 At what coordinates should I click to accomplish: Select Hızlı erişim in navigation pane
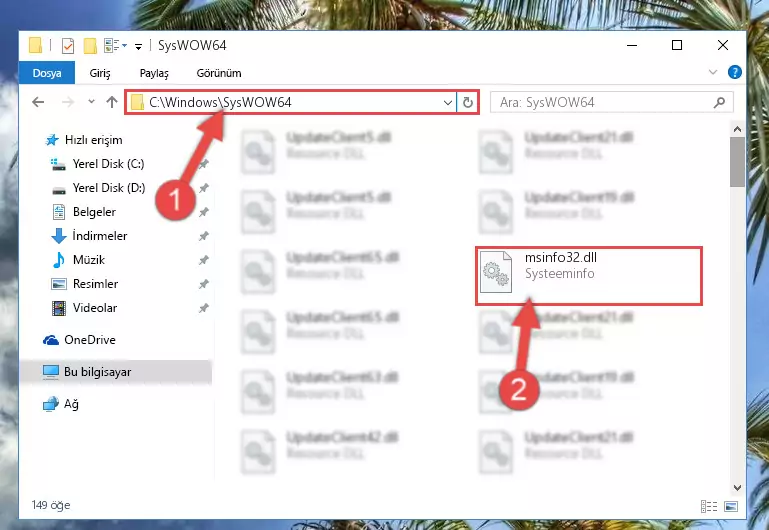tap(83, 140)
